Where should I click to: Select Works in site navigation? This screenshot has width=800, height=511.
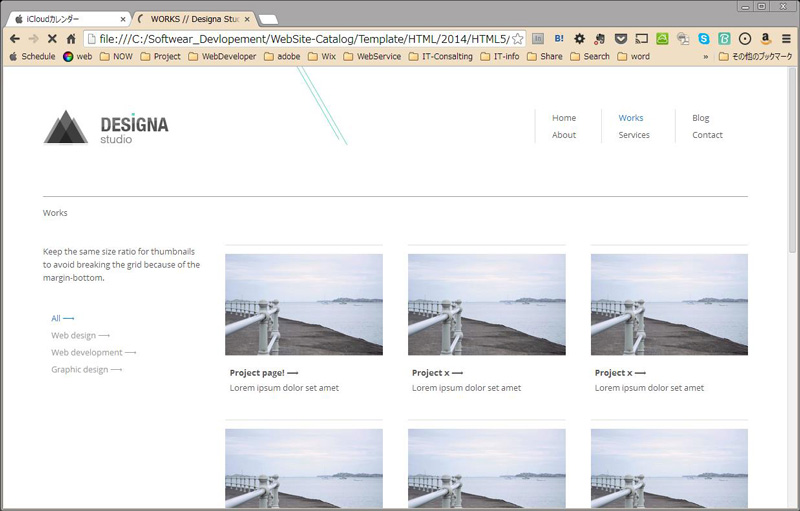click(x=631, y=118)
